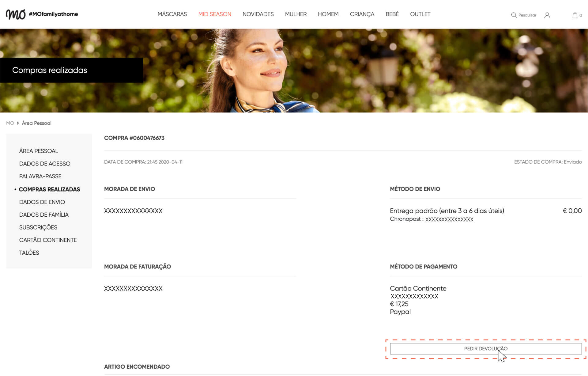
Task: Open Talões in the sidebar
Action: pos(29,253)
